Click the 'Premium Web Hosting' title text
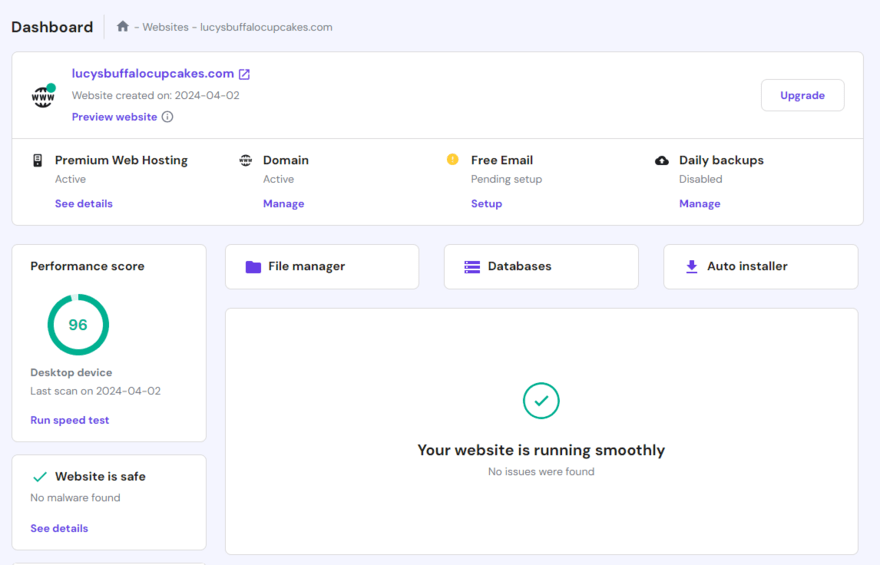Image resolution: width=880 pixels, height=565 pixels. coord(121,160)
